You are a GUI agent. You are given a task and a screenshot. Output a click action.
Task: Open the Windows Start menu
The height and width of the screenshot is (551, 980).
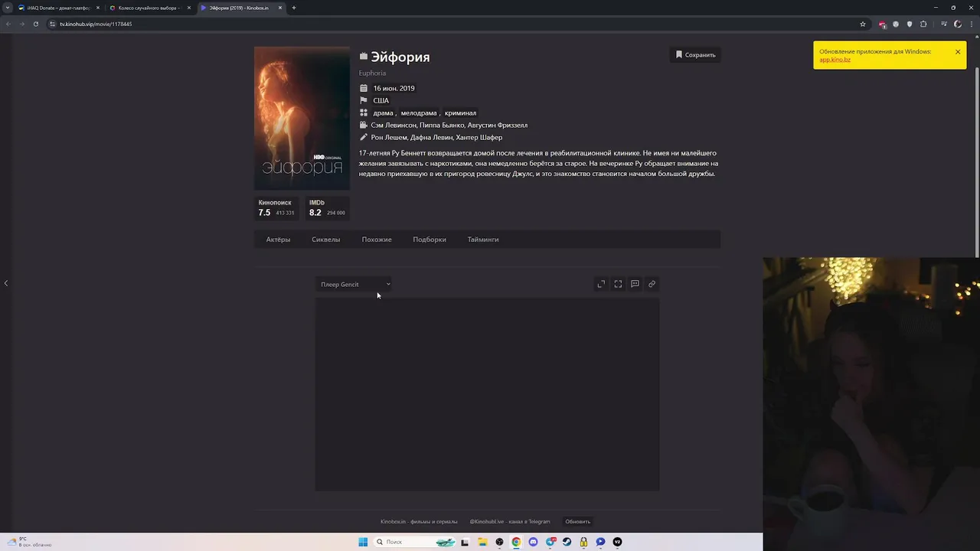363,542
